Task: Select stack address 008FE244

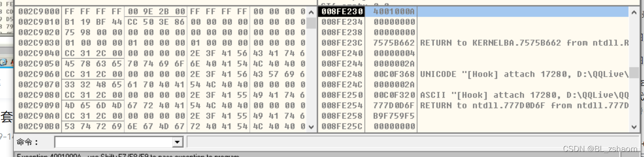Action: [342, 63]
